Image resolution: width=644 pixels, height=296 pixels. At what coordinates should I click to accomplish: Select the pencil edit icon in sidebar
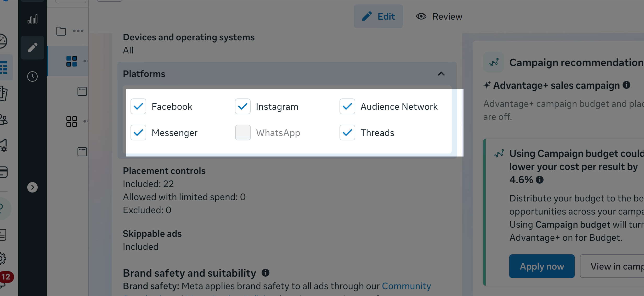point(32,47)
